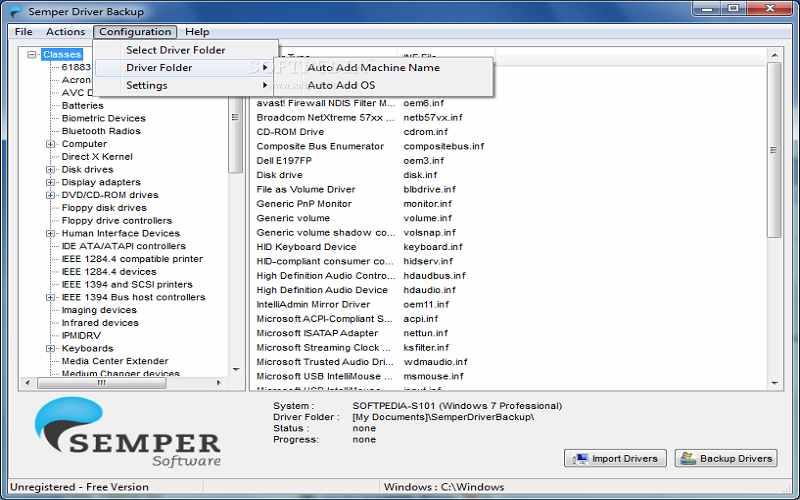Select Microsoft ISATAP Adapter row
Screen dimensions: 800x500
317,333
